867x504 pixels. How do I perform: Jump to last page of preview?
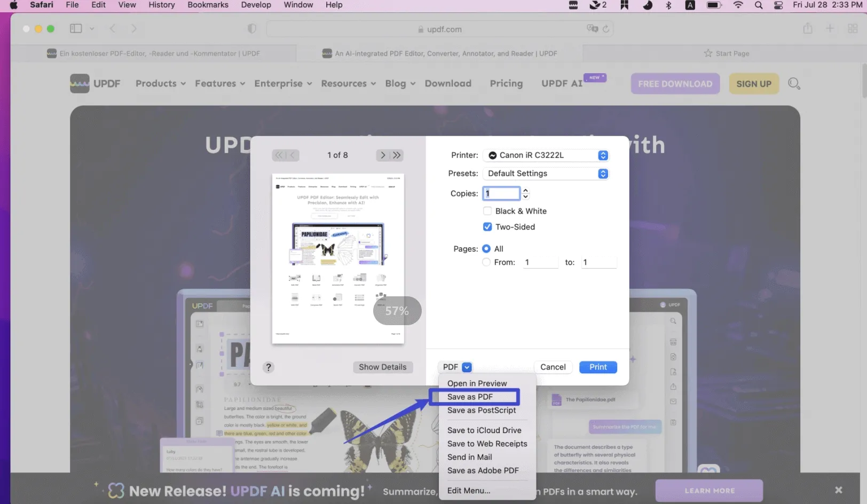(x=397, y=155)
